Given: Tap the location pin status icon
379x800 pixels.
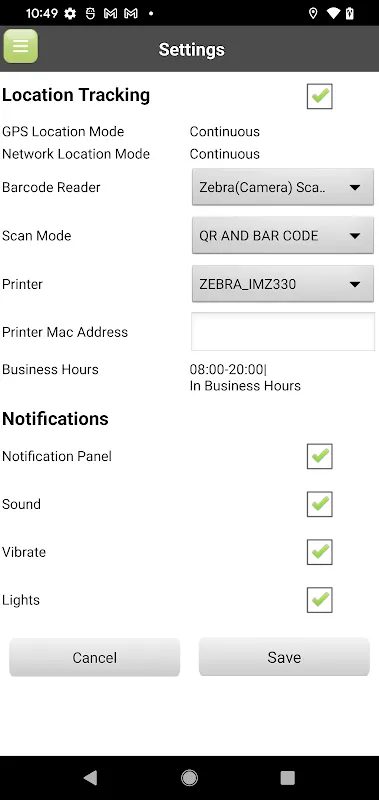Looking at the screenshot, I should click(x=313, y=13).
